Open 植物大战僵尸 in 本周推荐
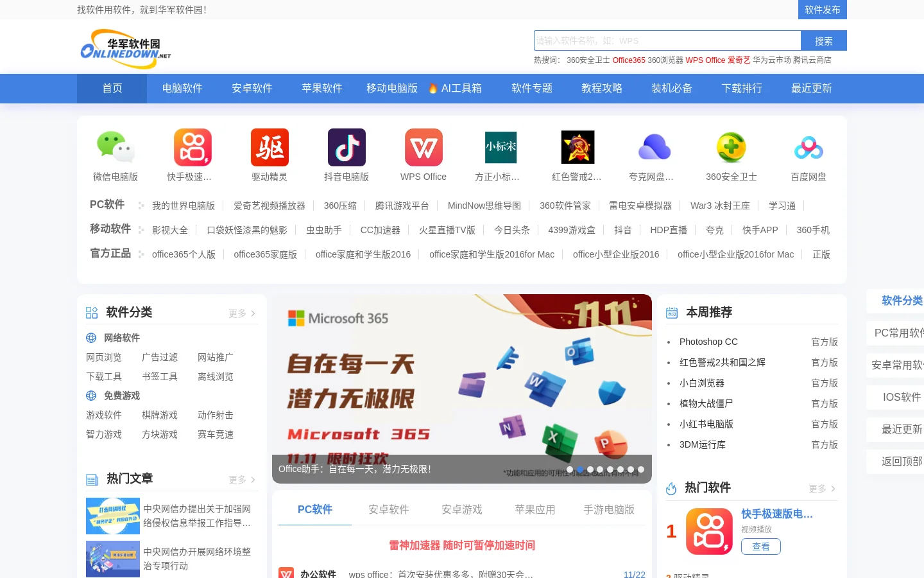 click(x=706, y=403)
